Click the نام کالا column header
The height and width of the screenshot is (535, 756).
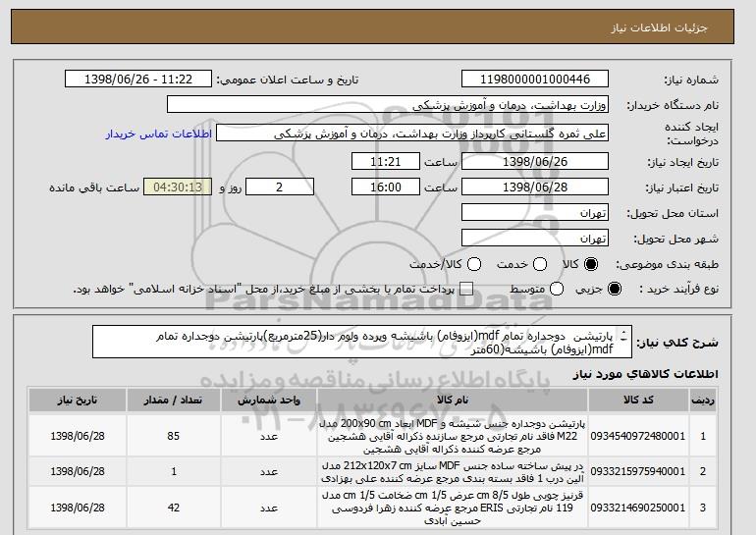click(x=453, y=401)
